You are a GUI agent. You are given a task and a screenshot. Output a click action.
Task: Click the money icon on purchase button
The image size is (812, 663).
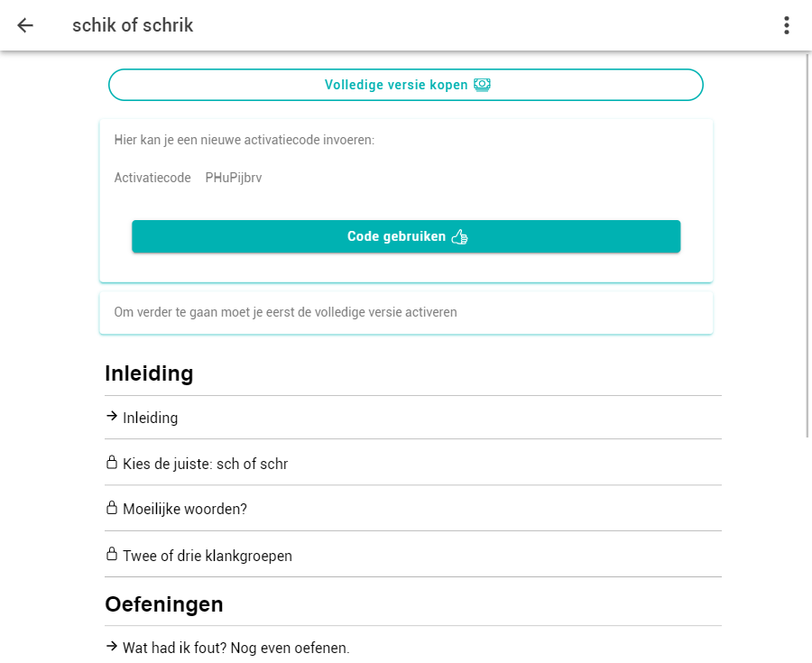point(482,85)
